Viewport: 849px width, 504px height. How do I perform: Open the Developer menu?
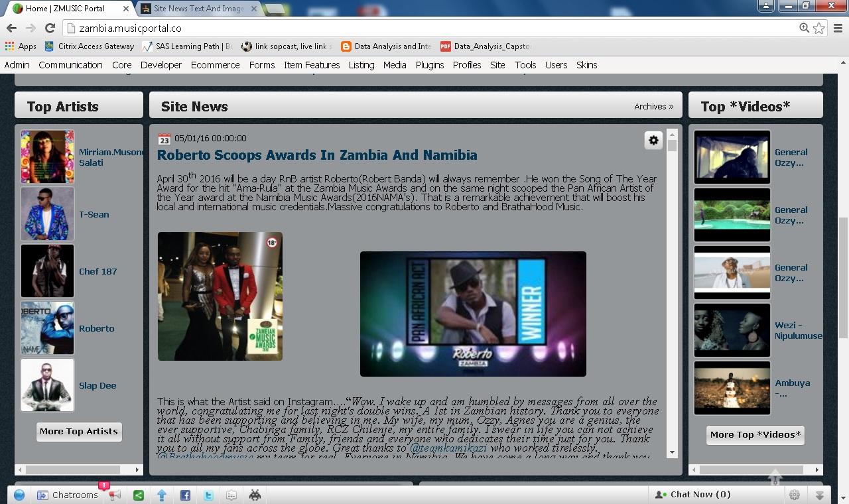161,65
